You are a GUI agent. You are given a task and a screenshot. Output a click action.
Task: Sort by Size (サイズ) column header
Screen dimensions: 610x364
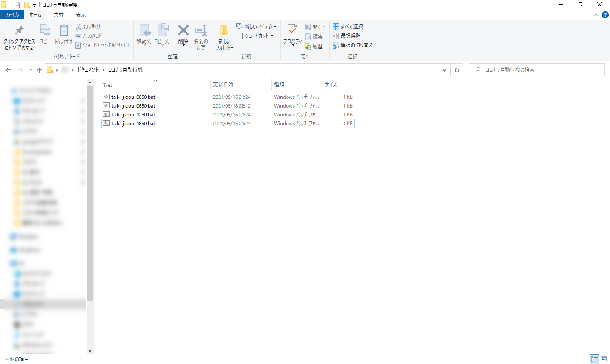(339, 84)
